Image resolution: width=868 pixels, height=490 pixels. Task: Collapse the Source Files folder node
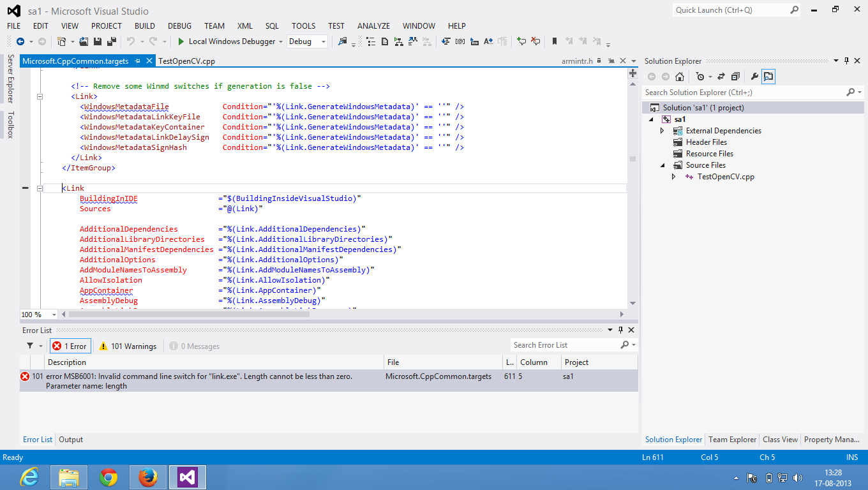point(662,165)
